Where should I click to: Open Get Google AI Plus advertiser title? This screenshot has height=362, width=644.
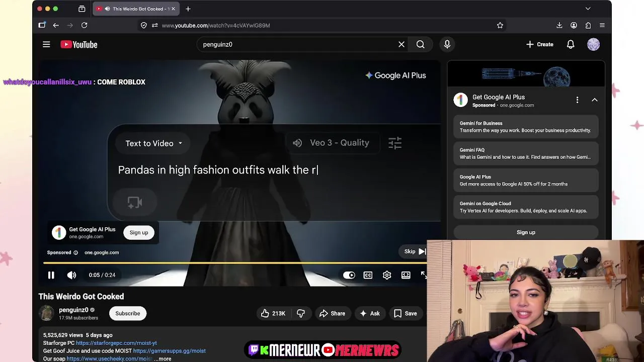499,97
